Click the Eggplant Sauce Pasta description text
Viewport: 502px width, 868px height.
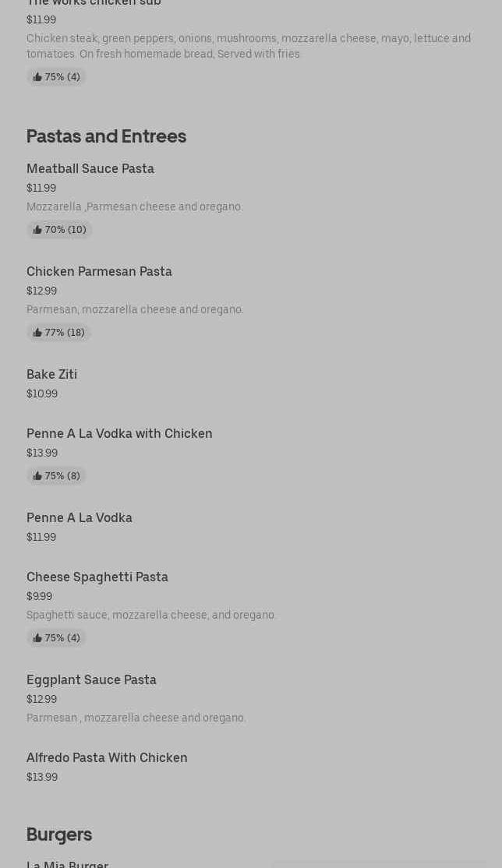point(136,718)
